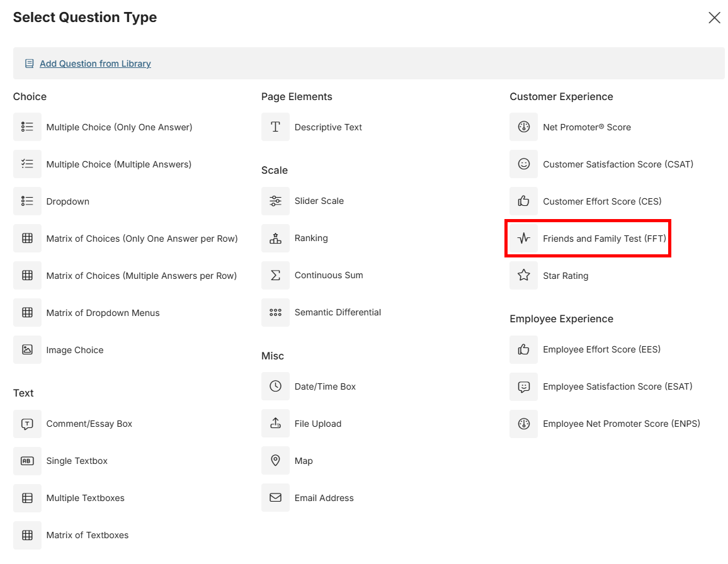
Task: Select Matrix of Choices (Only One Answer per Row) icon
Action: tap(27, 238)
